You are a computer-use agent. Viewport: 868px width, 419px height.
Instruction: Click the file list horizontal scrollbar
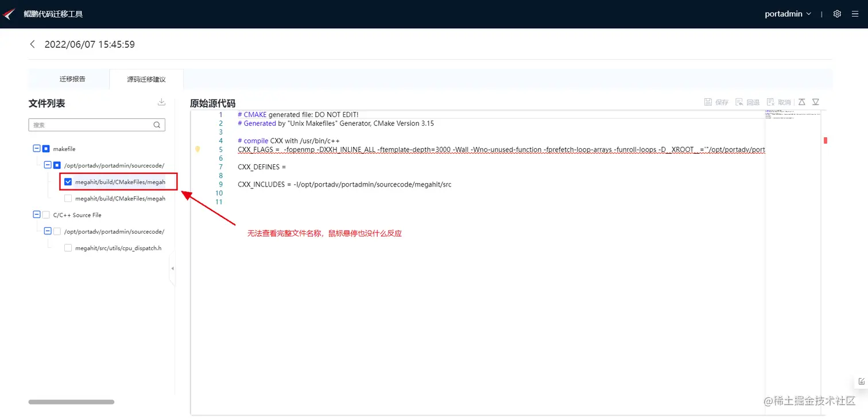point(71,402)
